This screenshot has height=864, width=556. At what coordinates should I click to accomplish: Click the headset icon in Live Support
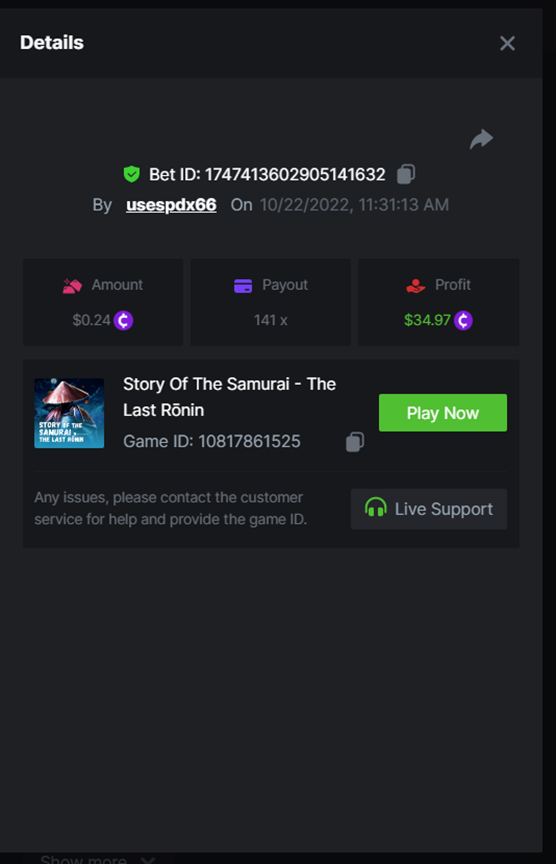[376, 507]
